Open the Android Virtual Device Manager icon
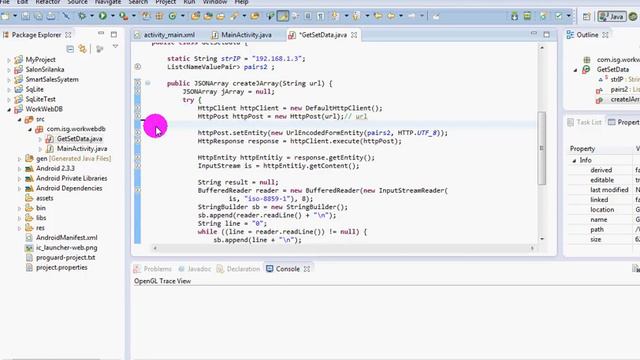 pos(527,16)
